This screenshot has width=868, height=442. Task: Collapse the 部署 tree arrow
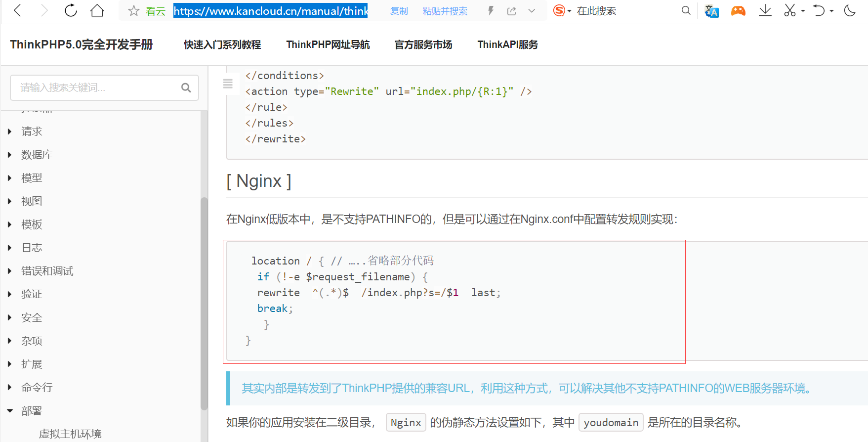tap(9, 411)
